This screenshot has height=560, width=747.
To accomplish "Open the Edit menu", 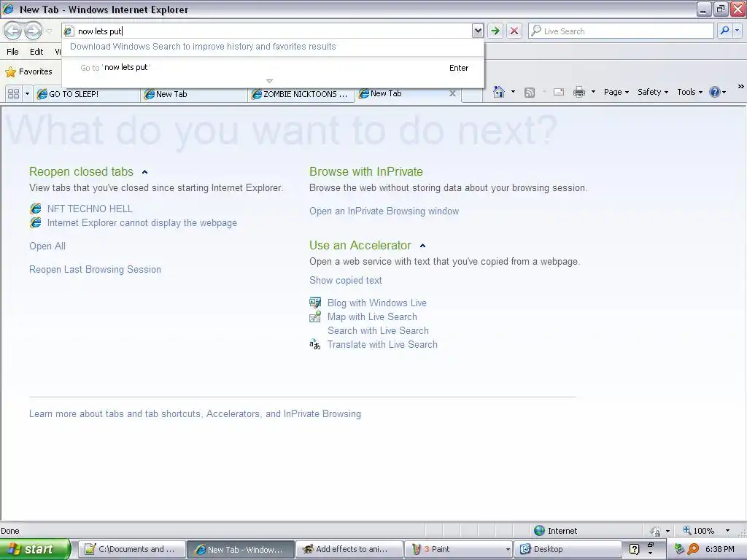I will tap(36, 52).
